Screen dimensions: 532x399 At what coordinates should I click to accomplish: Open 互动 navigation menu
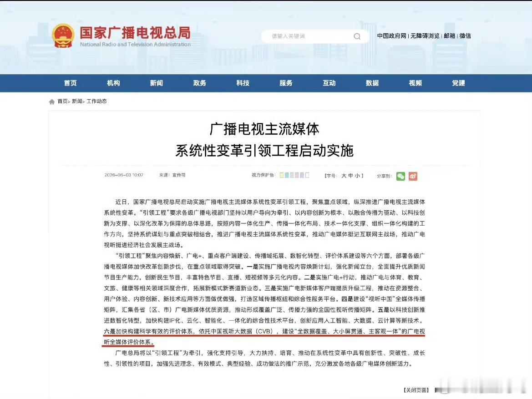(329, 83)
